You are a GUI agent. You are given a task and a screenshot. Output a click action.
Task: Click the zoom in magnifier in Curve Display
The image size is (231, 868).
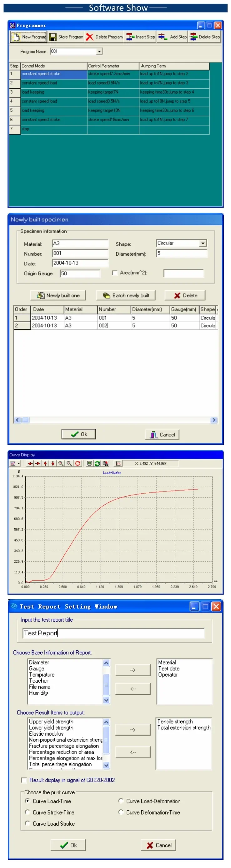tap(61, 463)
